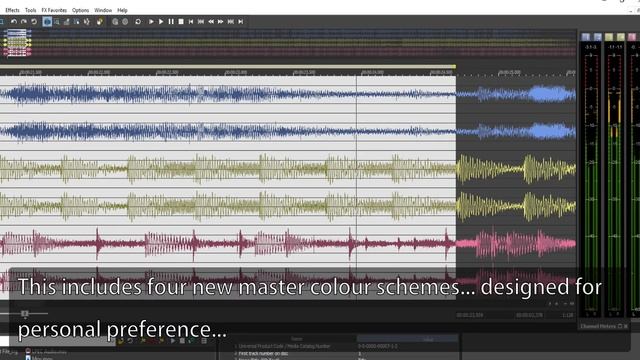Screen dimensions: 640x360
Task: Stop playback with the Stop button
Action: coord(181,22)
